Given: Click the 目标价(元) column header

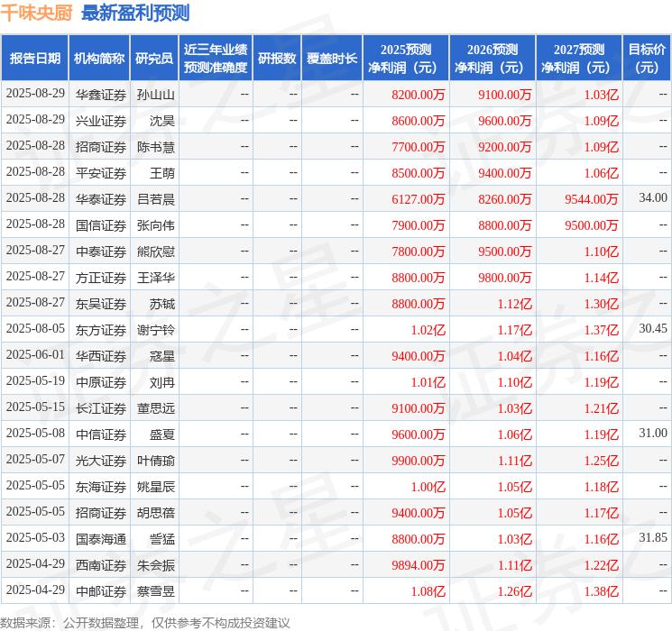Looking at the screenshot, I should pos(647,58).
